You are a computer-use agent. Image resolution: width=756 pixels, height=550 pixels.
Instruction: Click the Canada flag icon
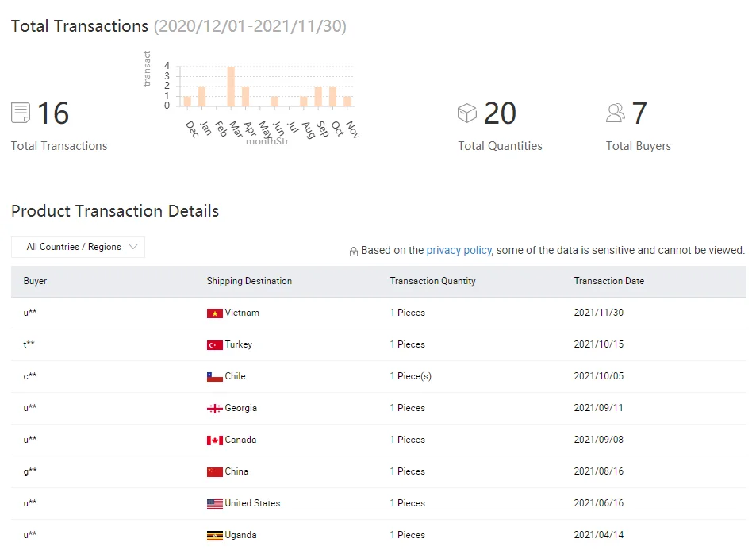coord(214,440)
